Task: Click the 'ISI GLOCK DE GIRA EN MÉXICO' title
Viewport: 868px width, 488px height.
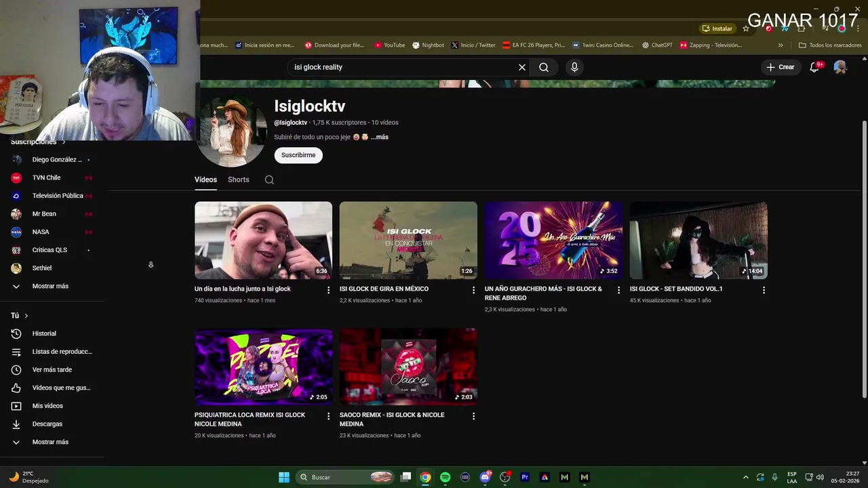Action: click(x=384, y=289)
